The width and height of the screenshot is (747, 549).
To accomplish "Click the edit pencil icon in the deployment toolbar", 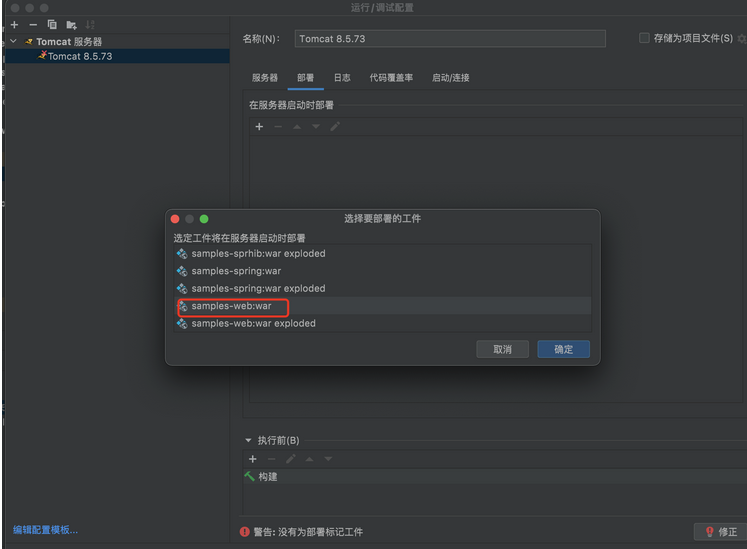I will click(x=335, y=127).
